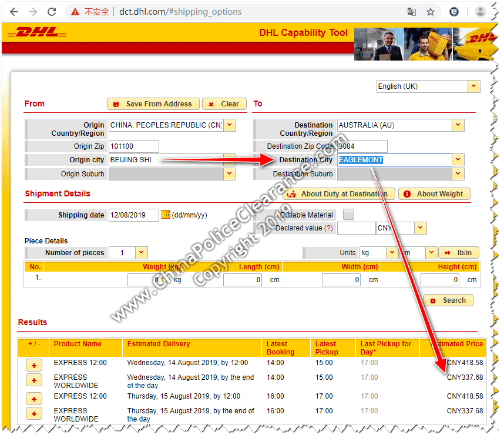The image size is (504, 438).
Task: Click About Duty at Destination button
Action: (339, 194)
